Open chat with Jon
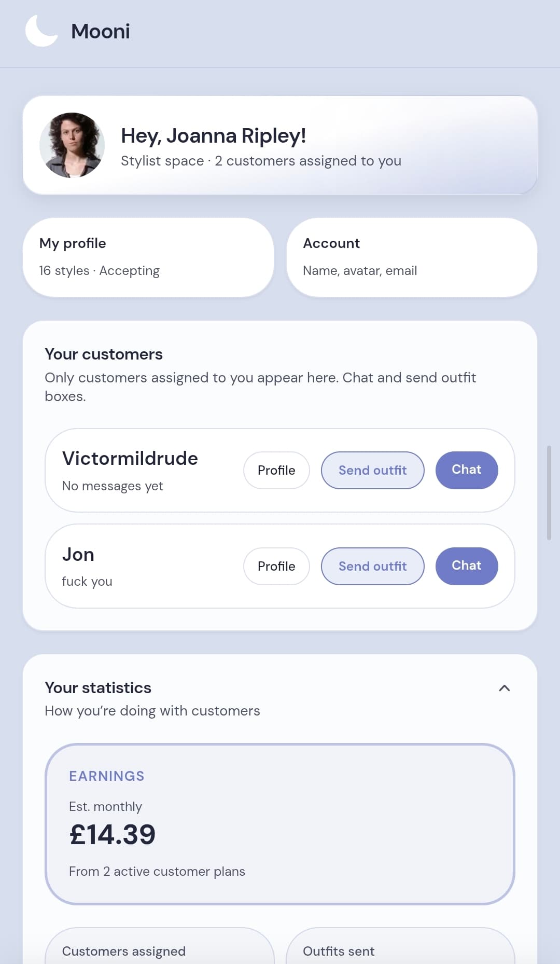Image resolution: width=560 pixels, height=964 pixels. coord(466,566)
